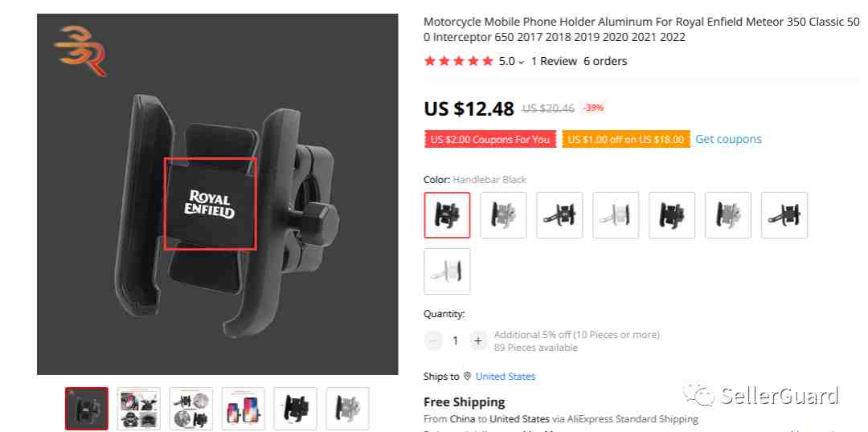
Task: Click the five-star rating icons
Action: click(458, 61)
